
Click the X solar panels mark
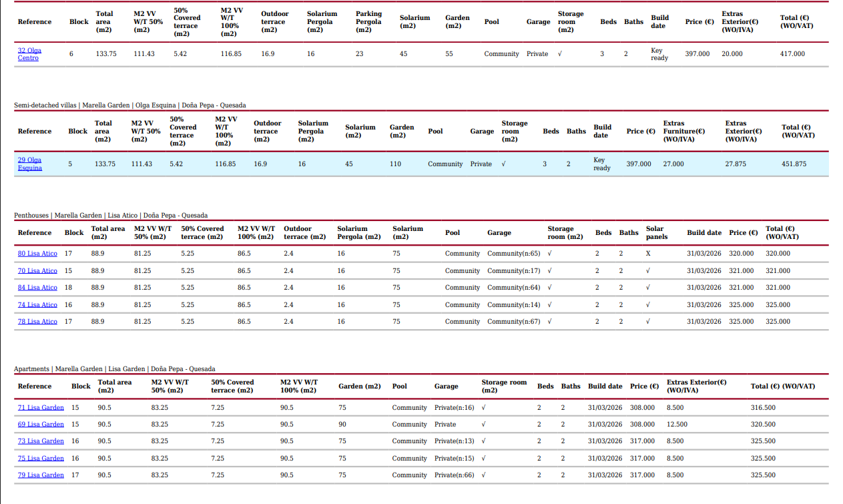pyautogui.click(x=647, y=254)
